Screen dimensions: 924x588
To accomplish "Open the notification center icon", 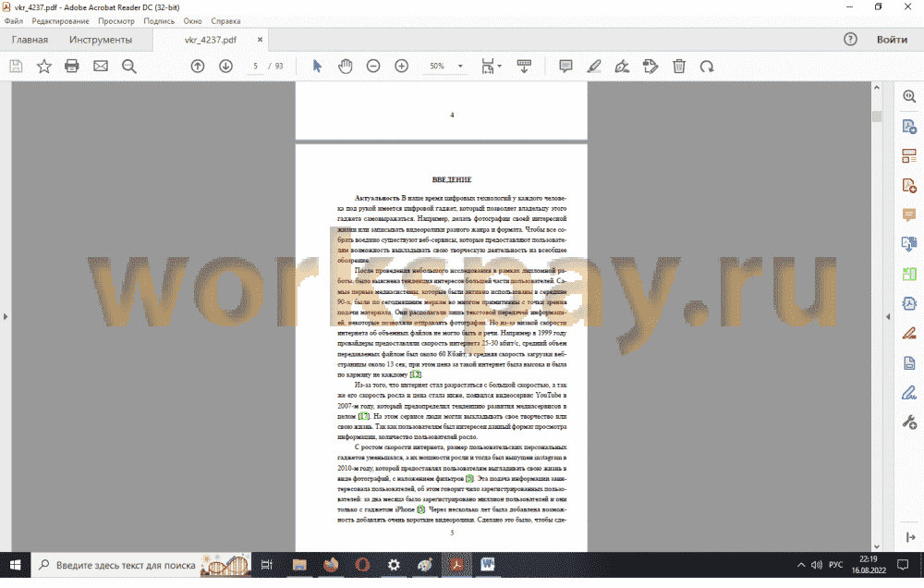I will pos(903,565).
